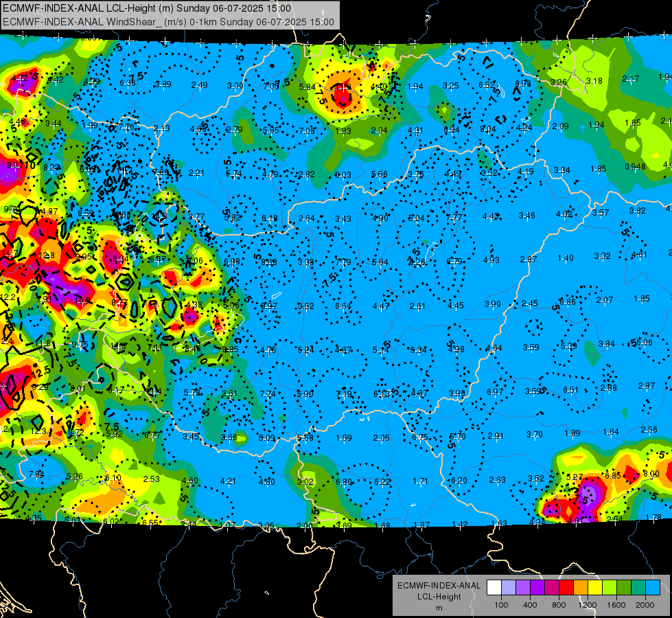Click the grid value '2.49'
The width and height of the screenshot is (672, 618).
click(199, 85)
